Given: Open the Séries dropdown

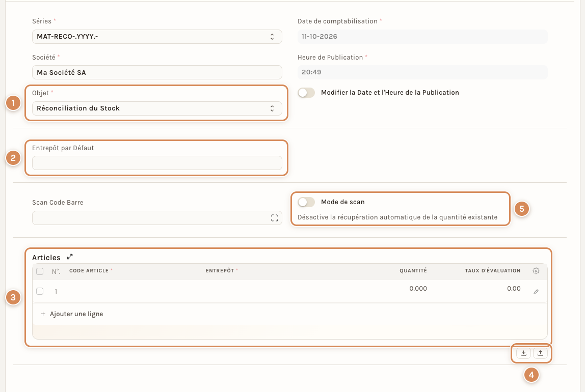Looking at the screenshot, I should click(157, 37).
